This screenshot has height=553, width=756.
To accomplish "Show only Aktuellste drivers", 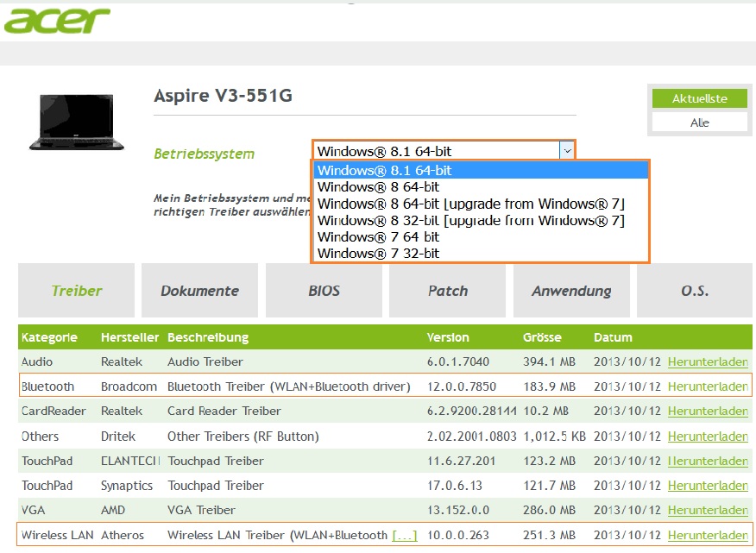I will pyautogui.click(x=700, y=98).
